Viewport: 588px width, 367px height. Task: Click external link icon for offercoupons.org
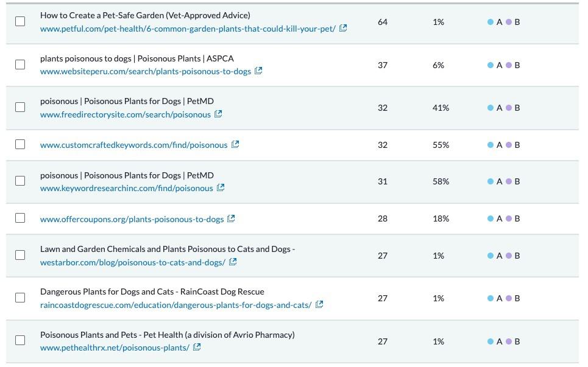click(x=231, y=218)
